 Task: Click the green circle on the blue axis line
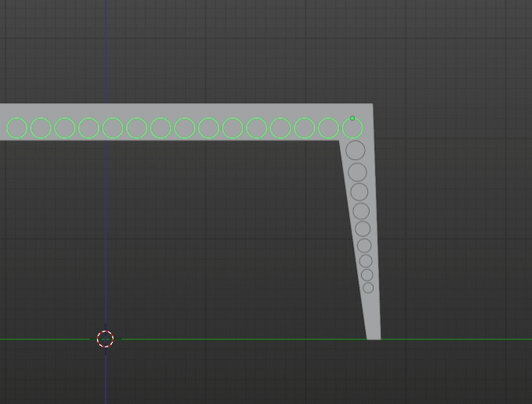(113, 128)
